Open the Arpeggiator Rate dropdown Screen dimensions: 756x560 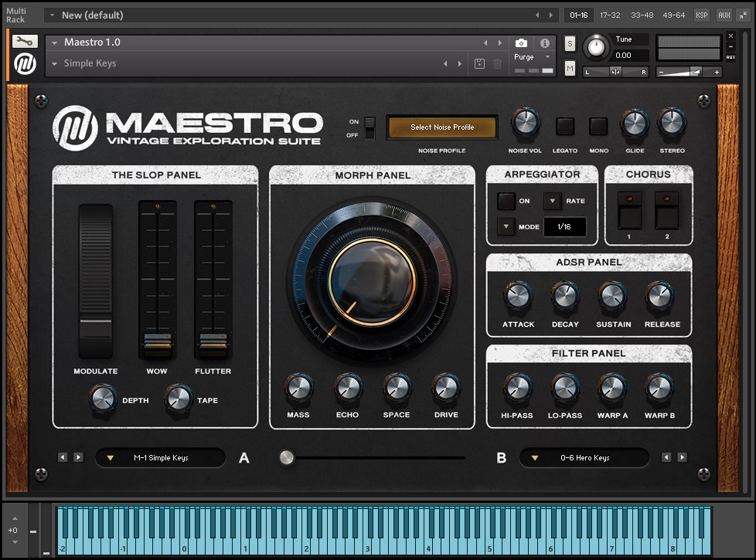coord(552,201)
